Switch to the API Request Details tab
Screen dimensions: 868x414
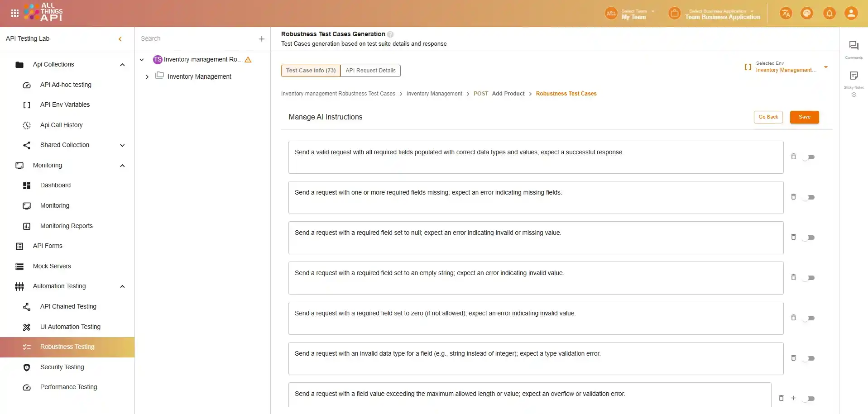tap(370, 71)
